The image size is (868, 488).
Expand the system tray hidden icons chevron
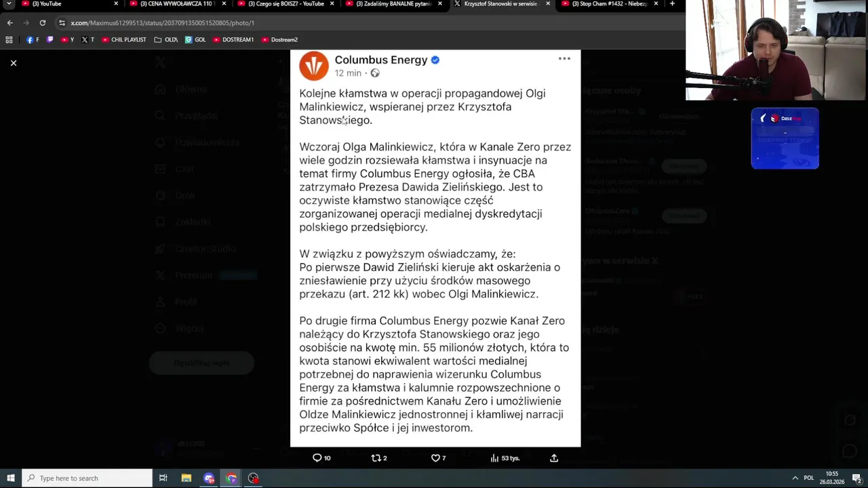(795, 478)
